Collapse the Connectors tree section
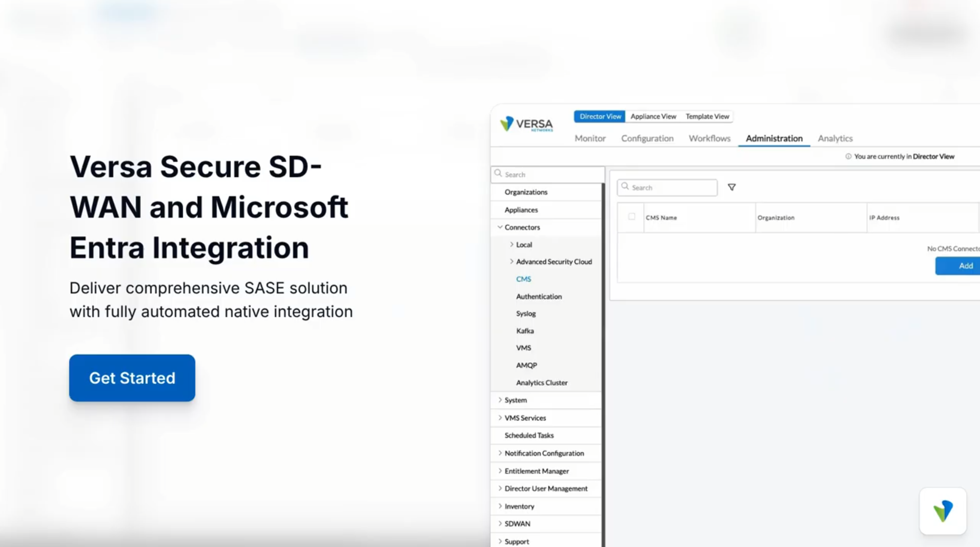The image size is (980, 547). click(500, 227)
